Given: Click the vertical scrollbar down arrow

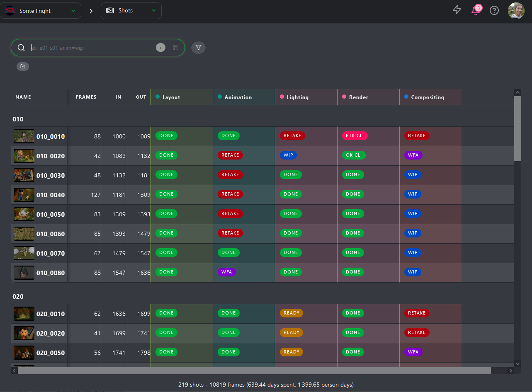Looking at the screenshot, I should [517, 363].
